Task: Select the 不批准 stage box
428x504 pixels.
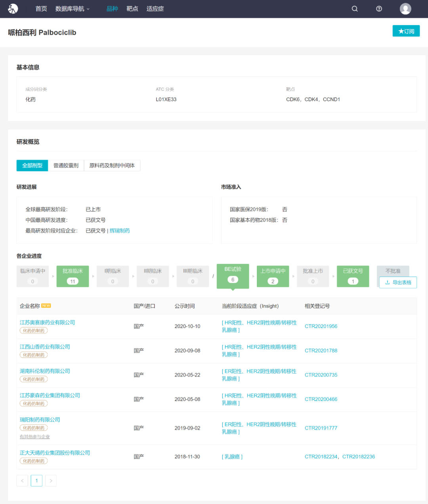Action: pos(393,271)
